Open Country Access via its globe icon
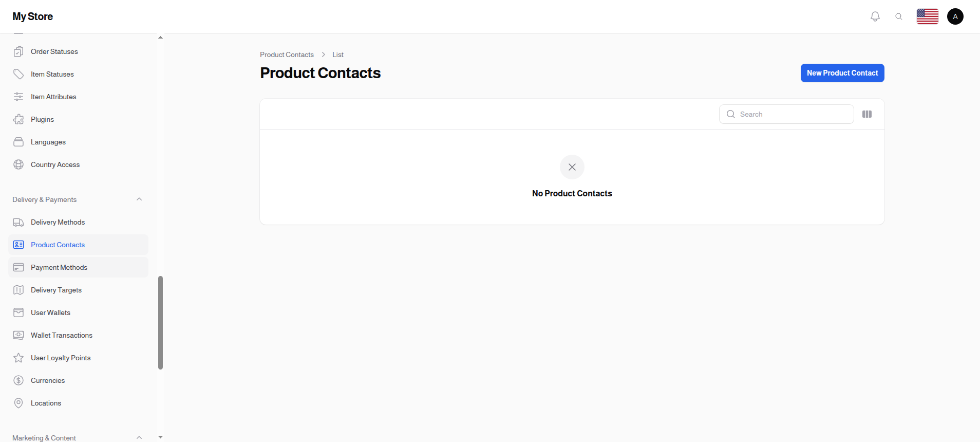 (18, 164)
